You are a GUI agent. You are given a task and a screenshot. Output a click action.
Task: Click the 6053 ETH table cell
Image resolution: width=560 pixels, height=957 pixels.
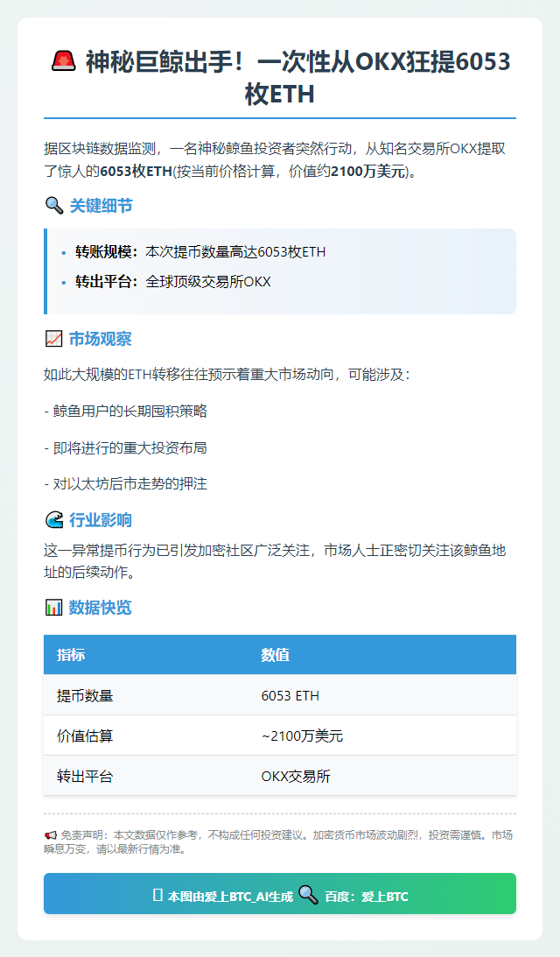pyautogui.click(x=290, y=696)
